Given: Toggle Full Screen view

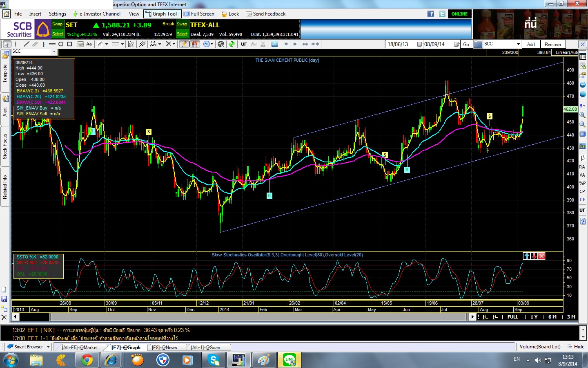Looking at the screenshot, I should tap(199, 14).
